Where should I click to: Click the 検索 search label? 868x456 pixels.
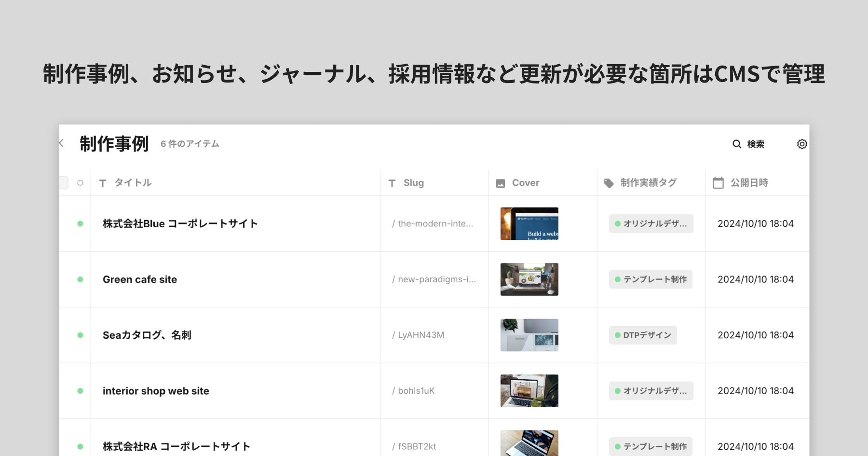click(756, 144)
